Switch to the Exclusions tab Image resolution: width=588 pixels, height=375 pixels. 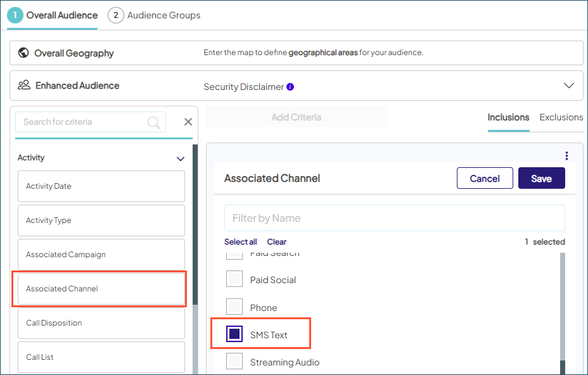561,117
